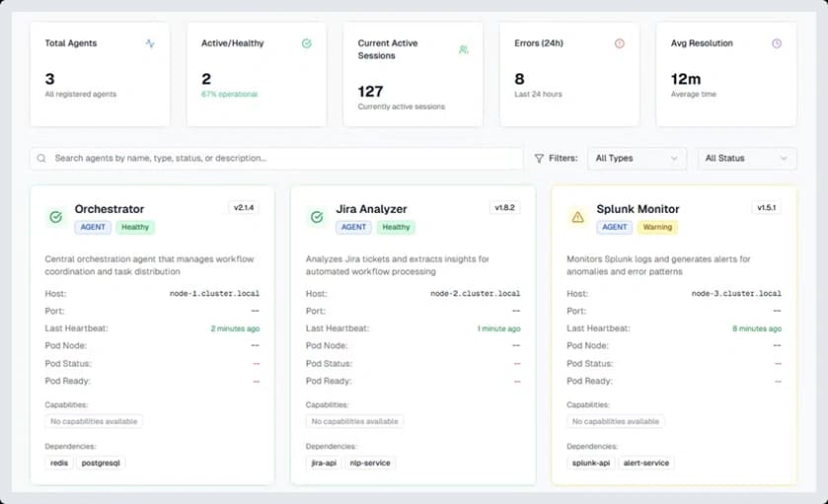The height and width of the screenshot is (504, 828).
Task: Click the alert-service dependency chip
Action: pos(646,463)
